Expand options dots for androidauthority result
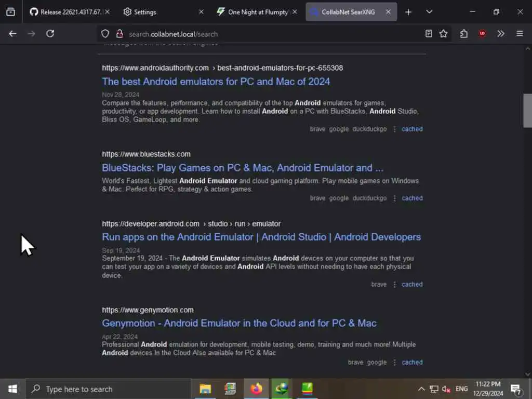 tap(394, 129)
